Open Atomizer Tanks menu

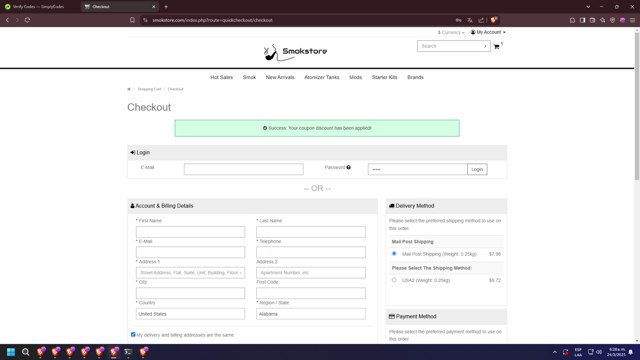click(322, 77)
